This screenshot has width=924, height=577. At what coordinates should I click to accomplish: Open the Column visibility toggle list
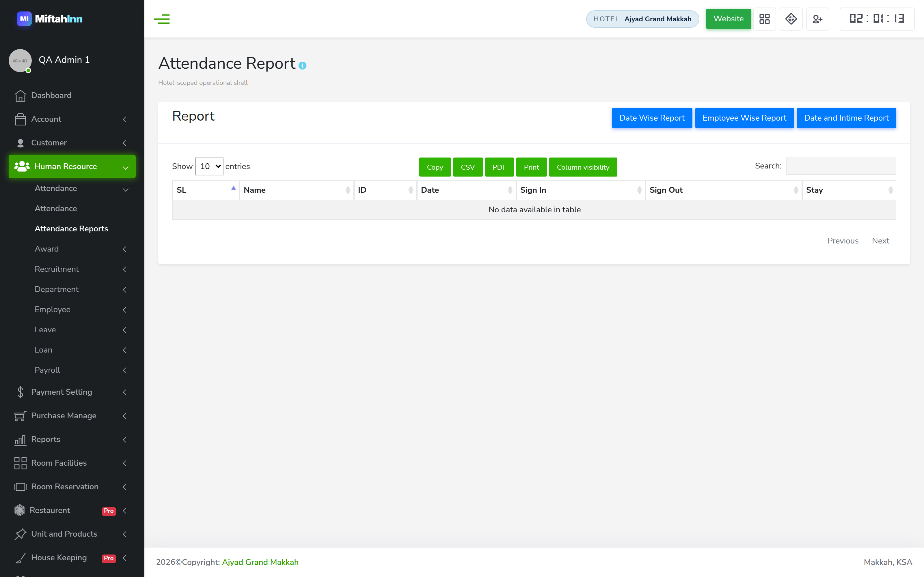(x=583, y=167)
